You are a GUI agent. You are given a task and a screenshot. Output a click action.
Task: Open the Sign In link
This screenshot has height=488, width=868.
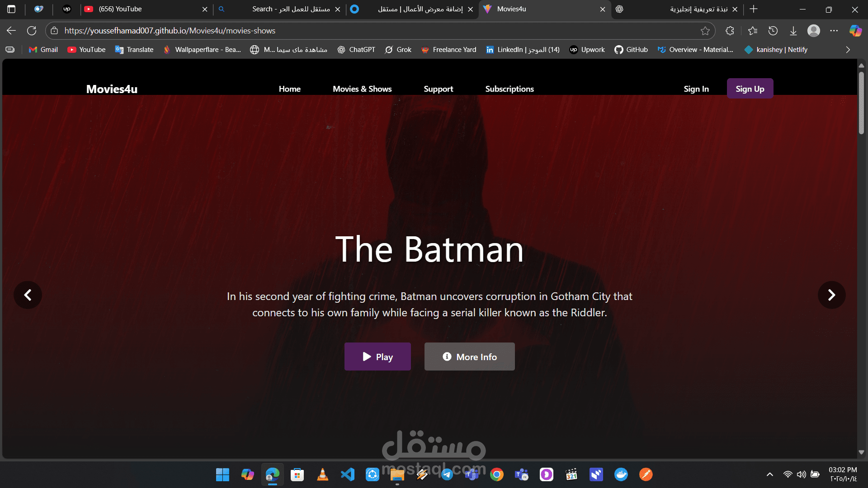click(696, 89)
